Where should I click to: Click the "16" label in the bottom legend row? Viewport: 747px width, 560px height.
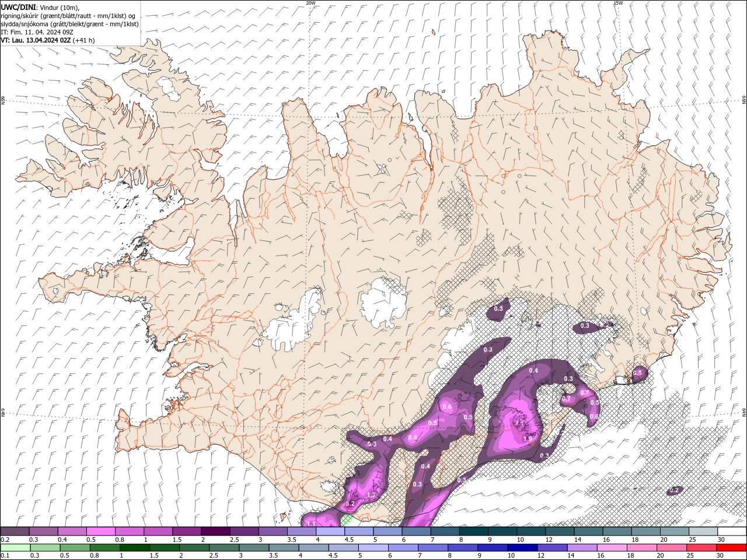tap(601, 556)
